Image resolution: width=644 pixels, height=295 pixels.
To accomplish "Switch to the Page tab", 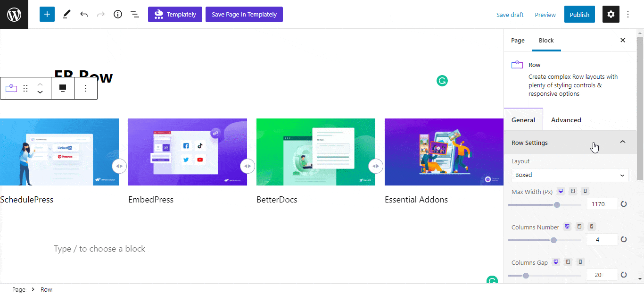I will (x=518, y=40).
